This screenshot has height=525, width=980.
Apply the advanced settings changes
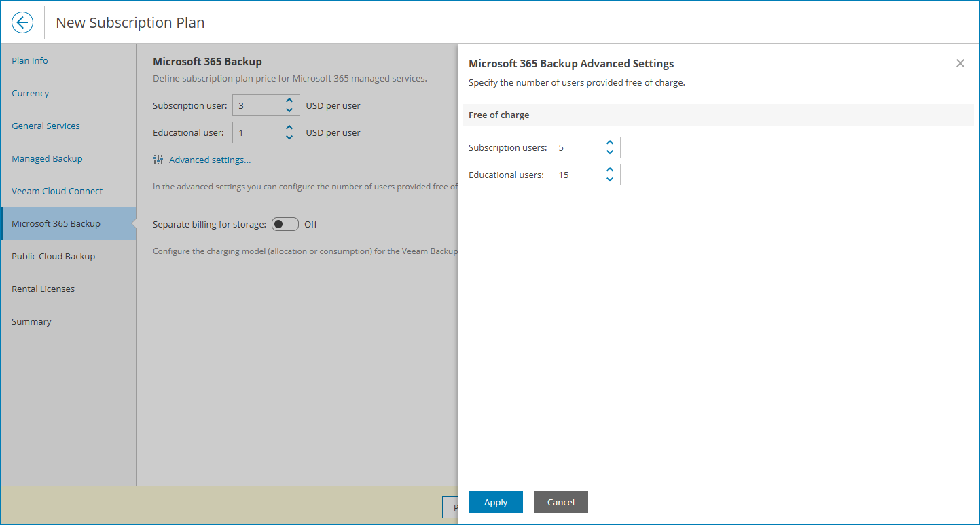tap(495, 501)
